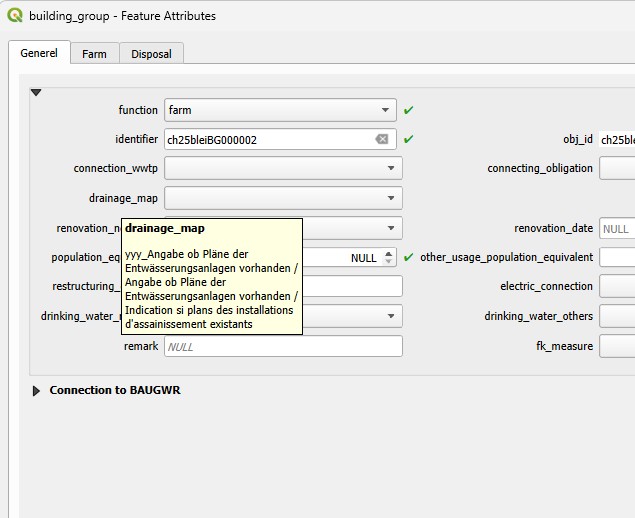Click the identifier text field
The width and height of the screenshot is (635, 518).
(268, 140)
